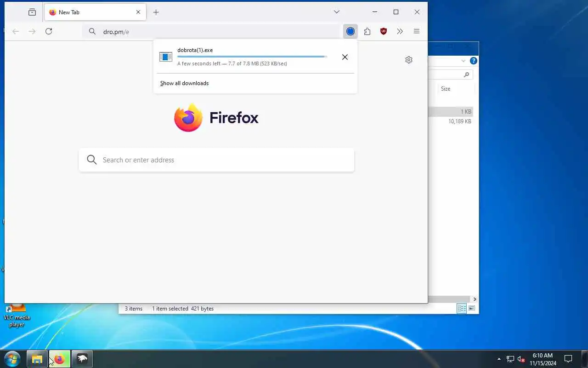The width and height of the screenshot is (588, 368).
Task: Click the new tab page search magnifier icon
Action: pyautogui.click(x=92, y=160)
